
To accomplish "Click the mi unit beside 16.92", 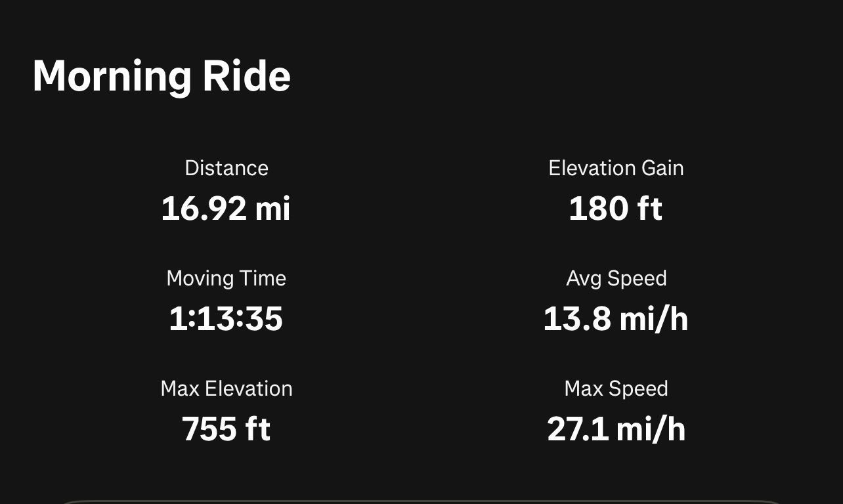I will (272, 209).
